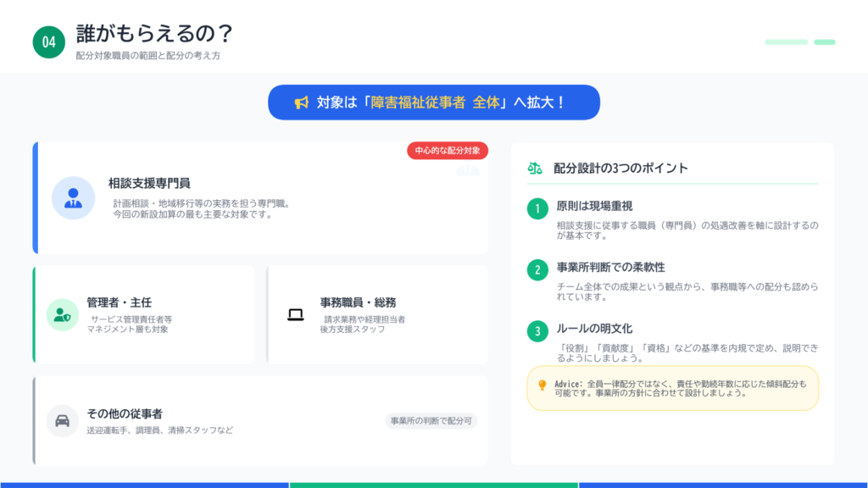Click the short green progress pill at top right

[x=825, y=42]
